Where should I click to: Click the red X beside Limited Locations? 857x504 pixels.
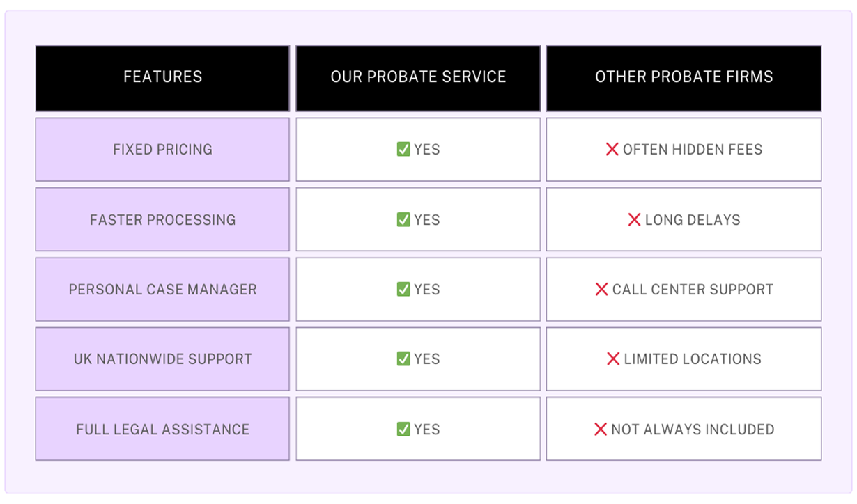click(613, 359)
